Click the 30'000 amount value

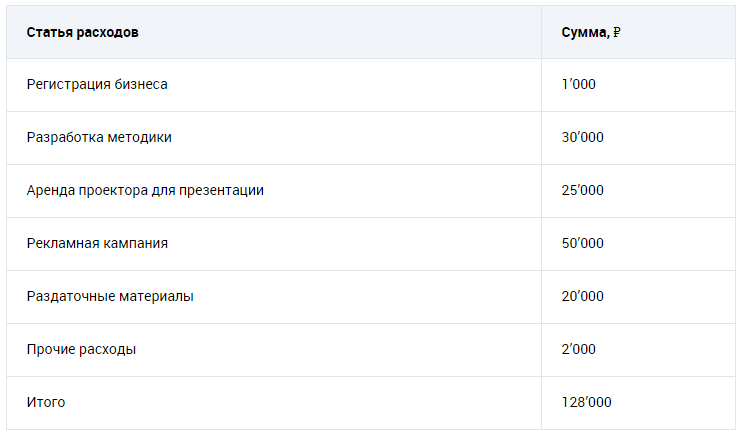click(583, 138)
